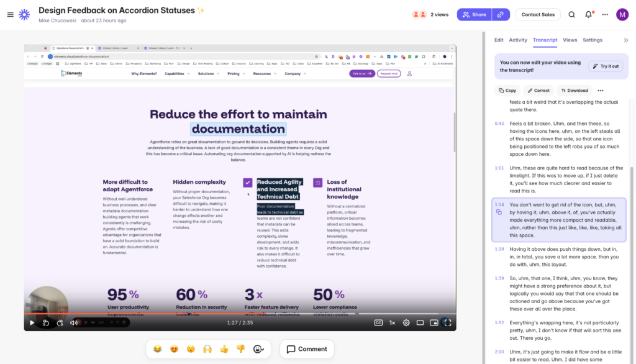This screenshot has width=636, height=364.
Task: Open the Settings tab
Action: coord(592,40)
